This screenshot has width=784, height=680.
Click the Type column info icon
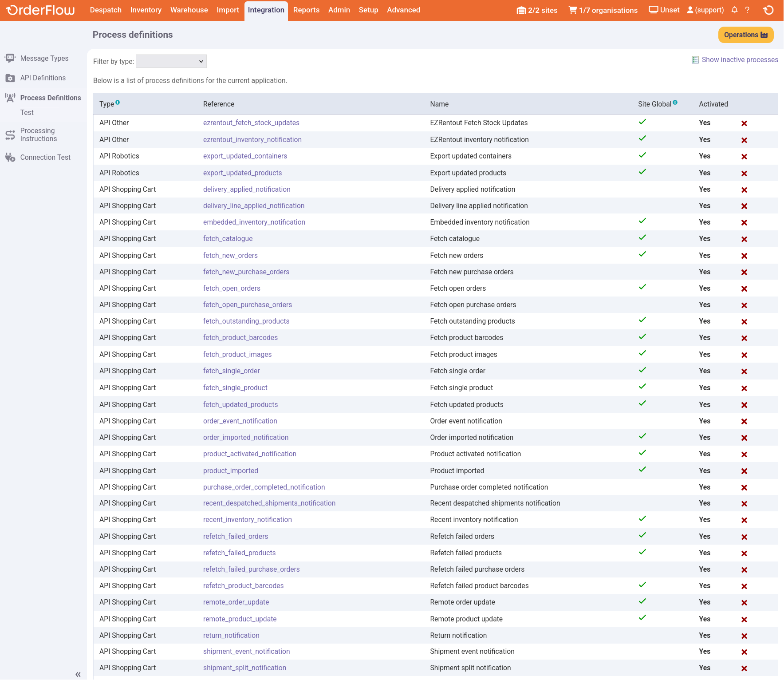click(118, 103)
